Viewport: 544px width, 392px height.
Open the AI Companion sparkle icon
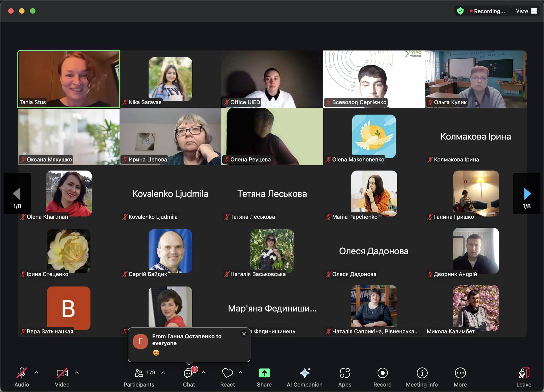click(x=304, y=373)
